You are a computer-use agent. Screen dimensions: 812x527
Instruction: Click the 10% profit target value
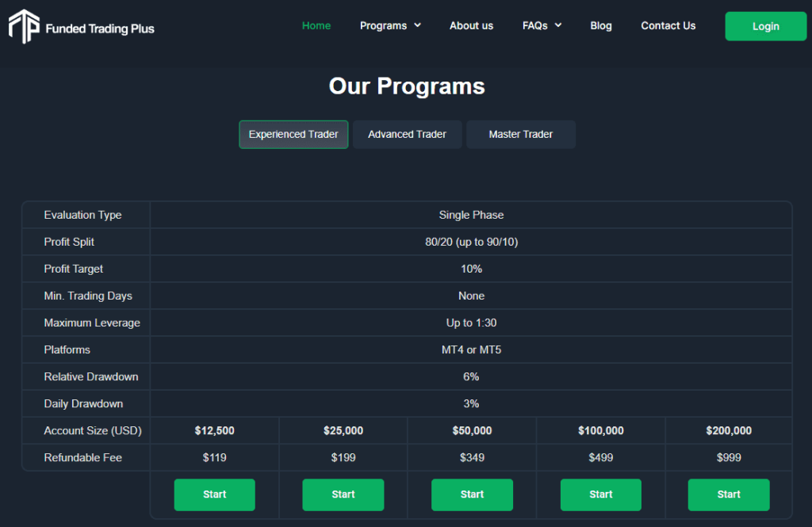(x=471, y=269)
